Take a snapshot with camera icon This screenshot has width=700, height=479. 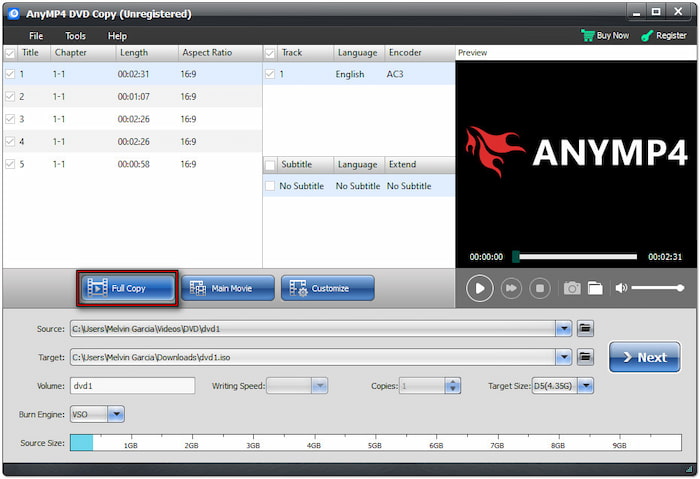pos(571,288)
